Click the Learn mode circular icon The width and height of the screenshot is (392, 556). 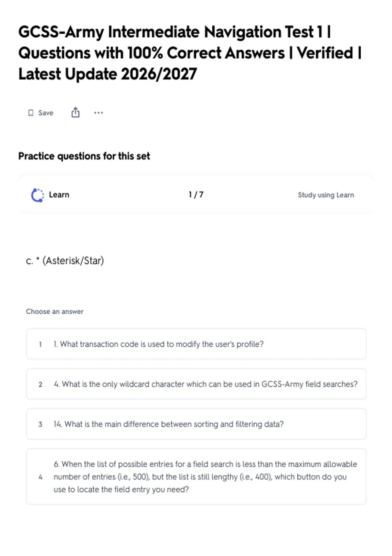coord(37,195)
